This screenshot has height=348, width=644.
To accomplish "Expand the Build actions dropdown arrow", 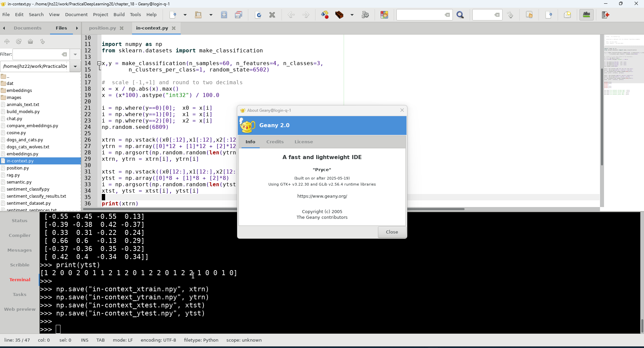I will pos(352,15).
